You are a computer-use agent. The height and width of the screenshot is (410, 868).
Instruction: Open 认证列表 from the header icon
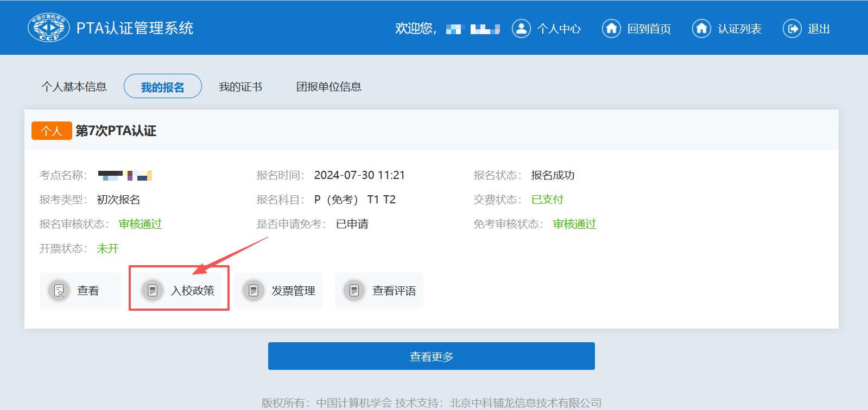point(701,29)
